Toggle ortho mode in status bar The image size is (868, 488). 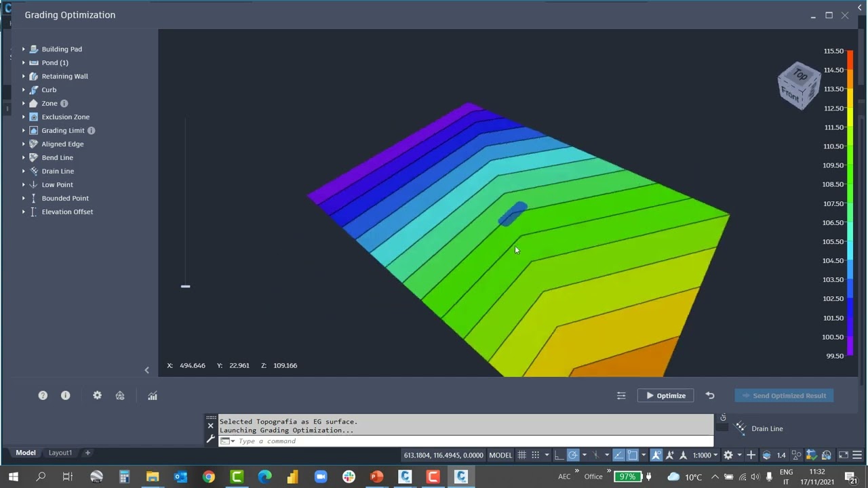point(559,455)
